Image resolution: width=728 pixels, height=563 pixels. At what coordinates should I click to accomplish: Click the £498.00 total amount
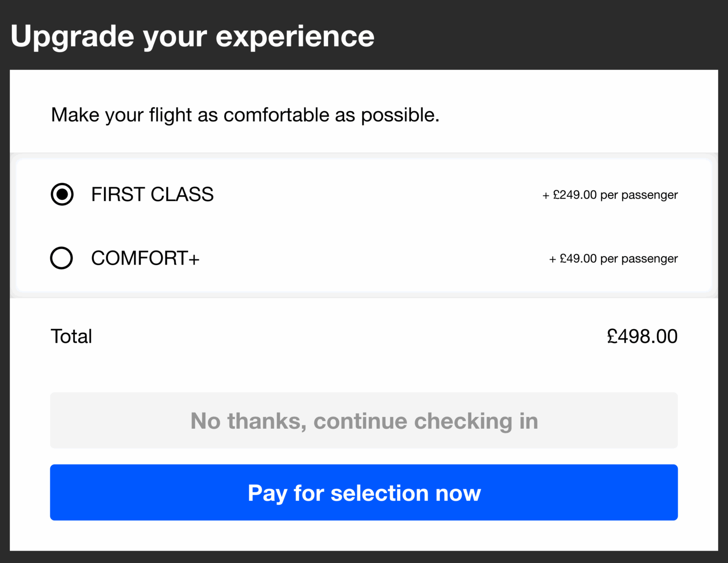(x=642, y=336)
